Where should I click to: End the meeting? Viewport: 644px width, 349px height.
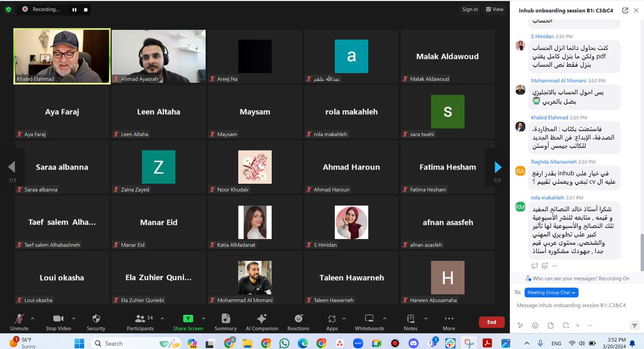[x=492, y=322]
